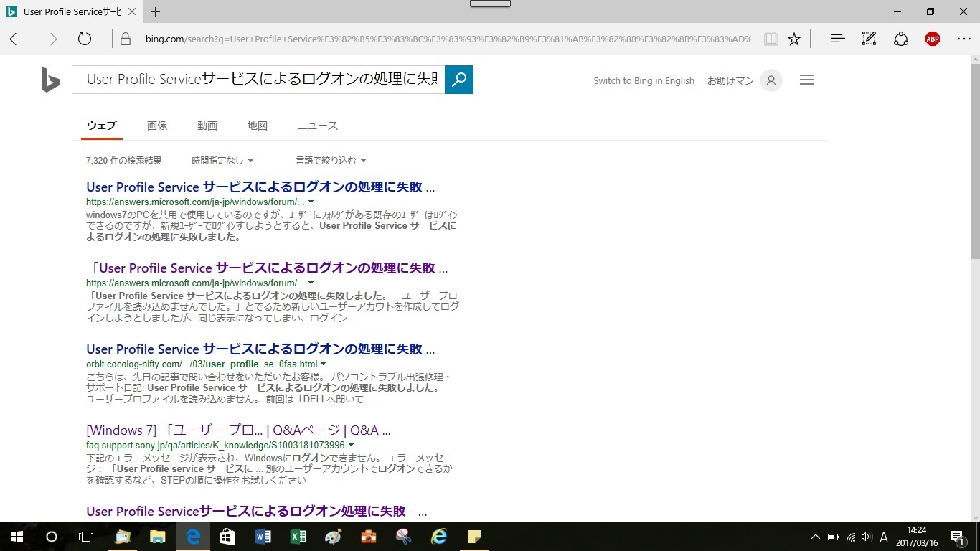Open bottom result ログオン処理に失敗 title
Screen dimensions: 980x551
pos(257,512)
